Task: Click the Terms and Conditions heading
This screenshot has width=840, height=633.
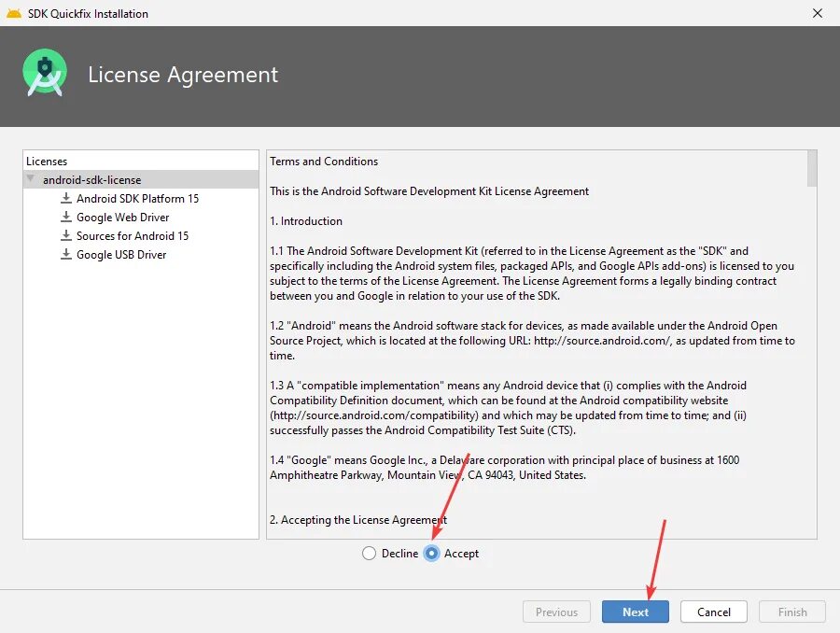Action: point(324,162)
